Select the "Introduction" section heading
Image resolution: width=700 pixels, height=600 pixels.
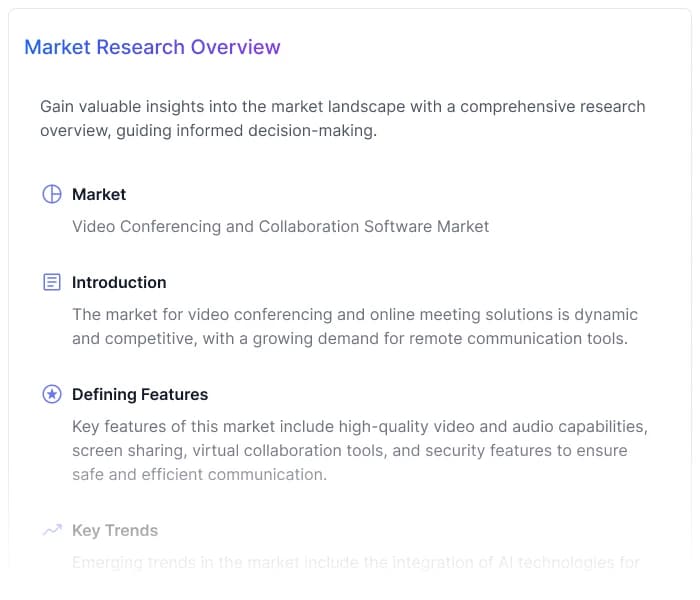point(119,282)
